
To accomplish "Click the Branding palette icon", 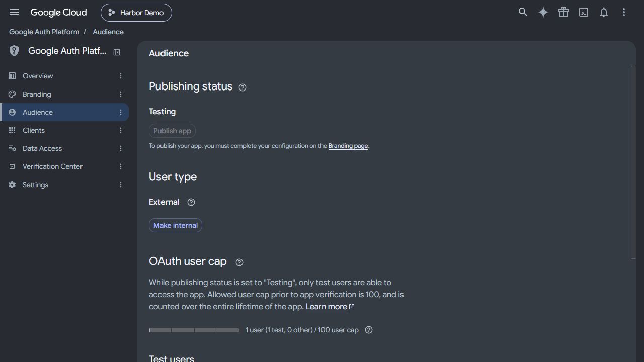I will pyautogui.click(x=12, y=94).
